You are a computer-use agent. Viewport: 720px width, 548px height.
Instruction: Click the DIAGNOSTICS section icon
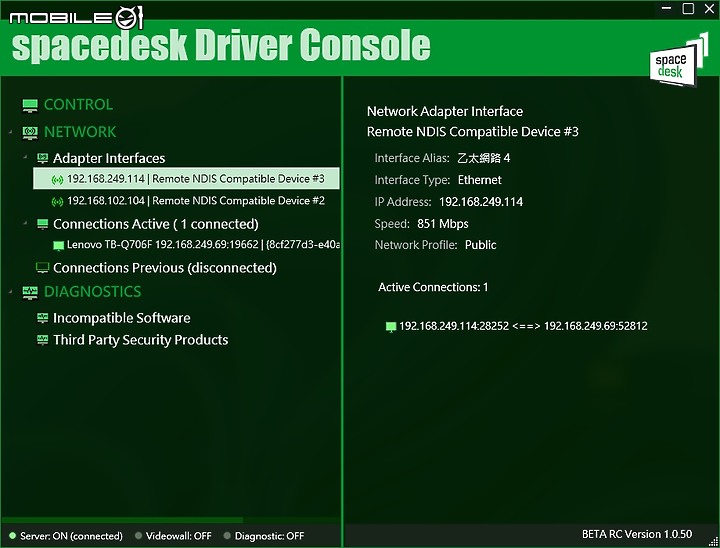click(x=30, y=292)
